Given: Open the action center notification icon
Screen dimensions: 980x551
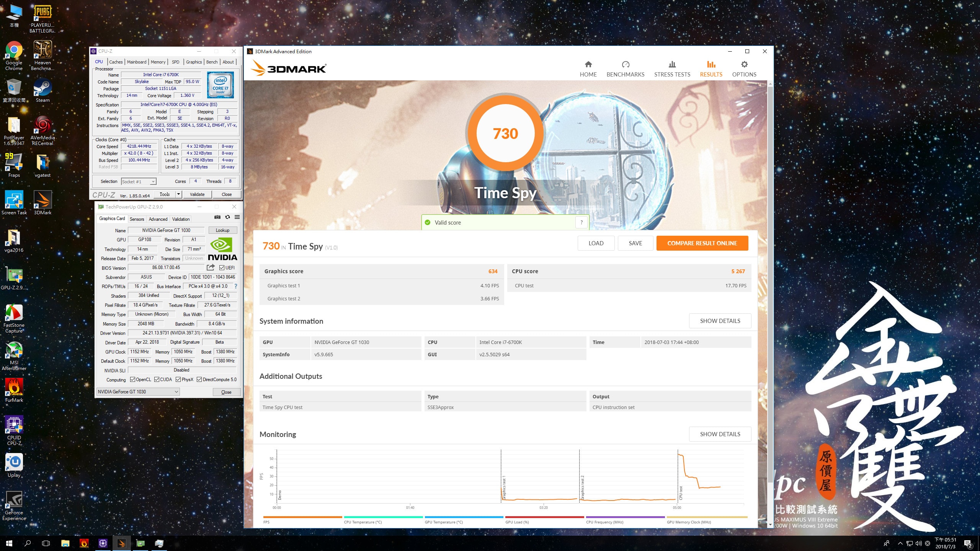Looking at the screenshot, I should pos(968,543).
